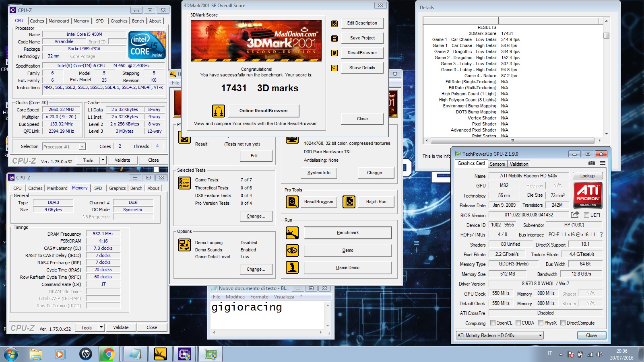Toggle the UEFI checkbox in GPU-Z
The image size is (644, 362).
pyautogui.click(x=587, y=215)
